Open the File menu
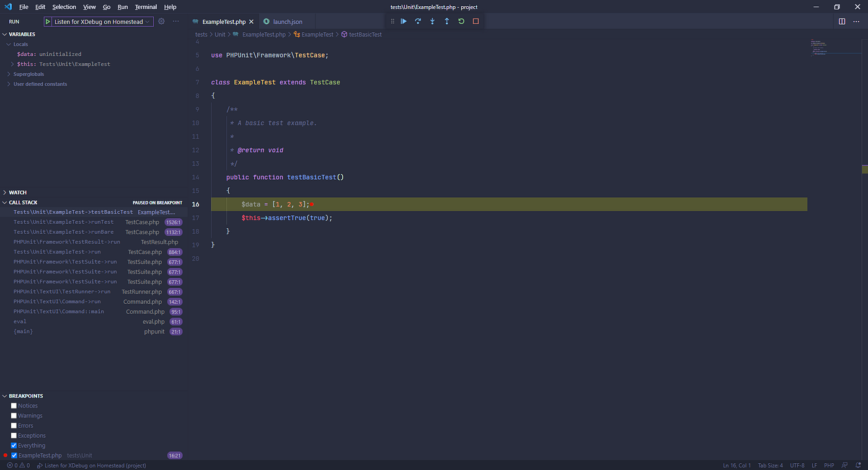Image resolution: width=868 pixels, height=470 pixels. pyautogui.click(x=24, y=7)
